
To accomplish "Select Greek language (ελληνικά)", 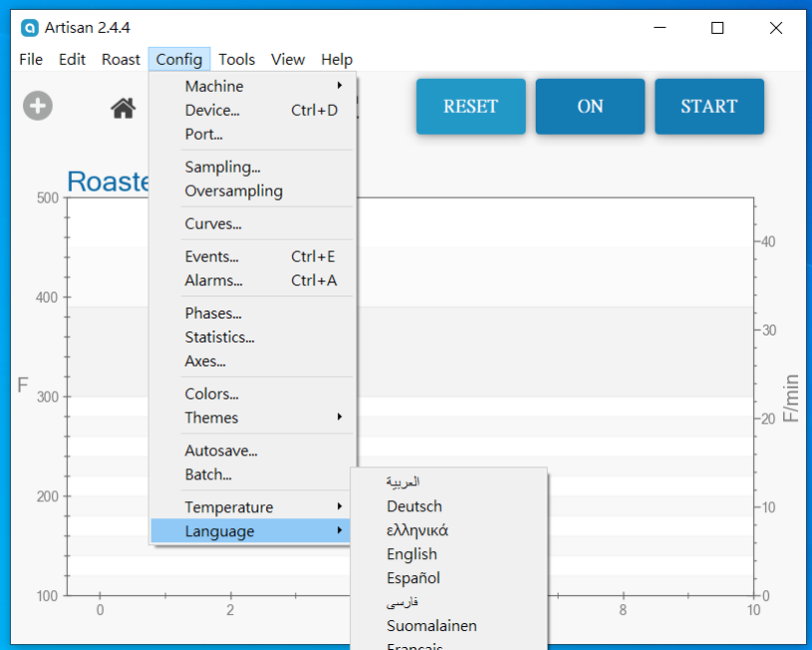I will [448, 529].
